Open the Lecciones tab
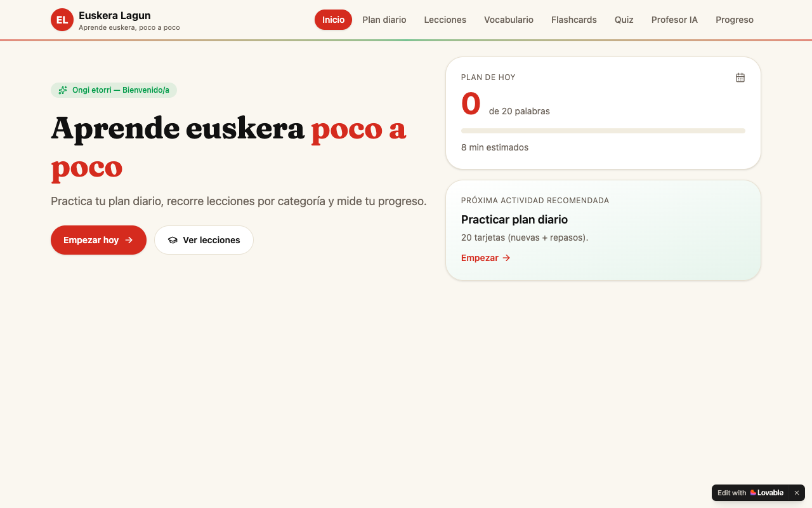812x508 pixels. [445, 20]
